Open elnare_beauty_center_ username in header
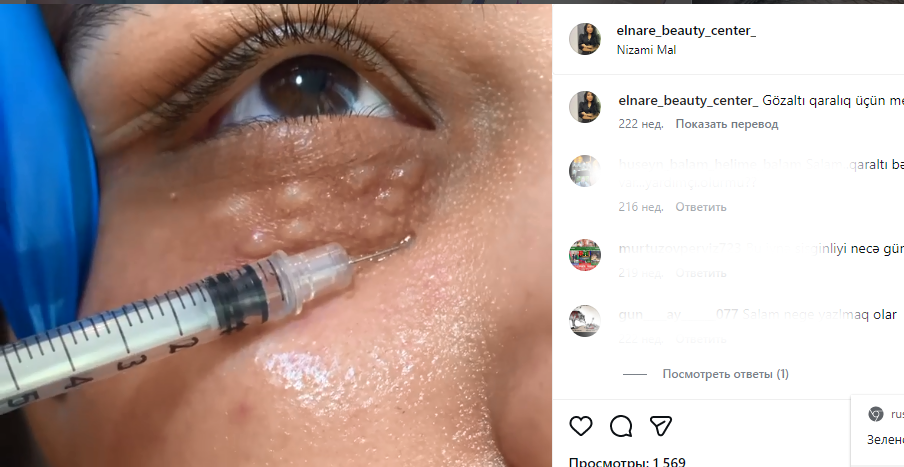 686,31
